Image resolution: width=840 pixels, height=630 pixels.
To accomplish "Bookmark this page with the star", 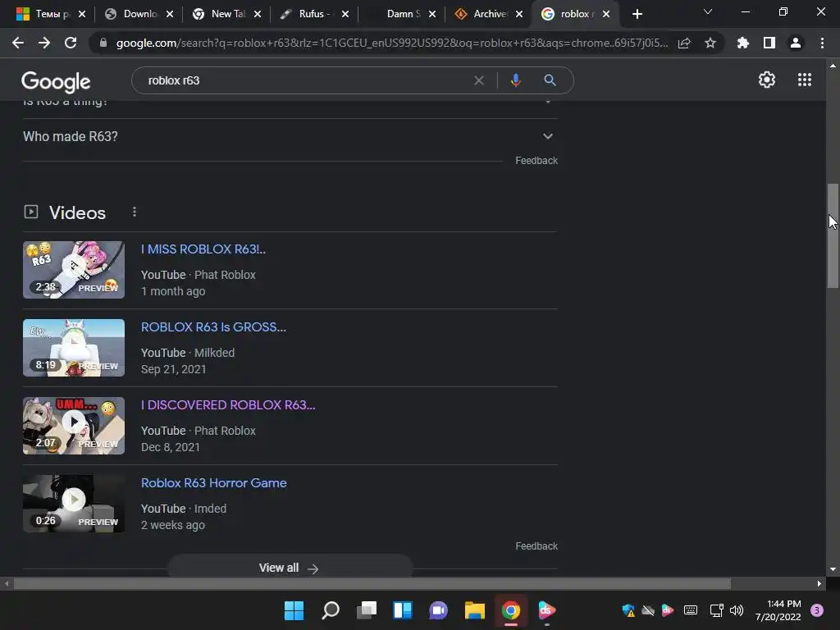I will pos(710,43).
